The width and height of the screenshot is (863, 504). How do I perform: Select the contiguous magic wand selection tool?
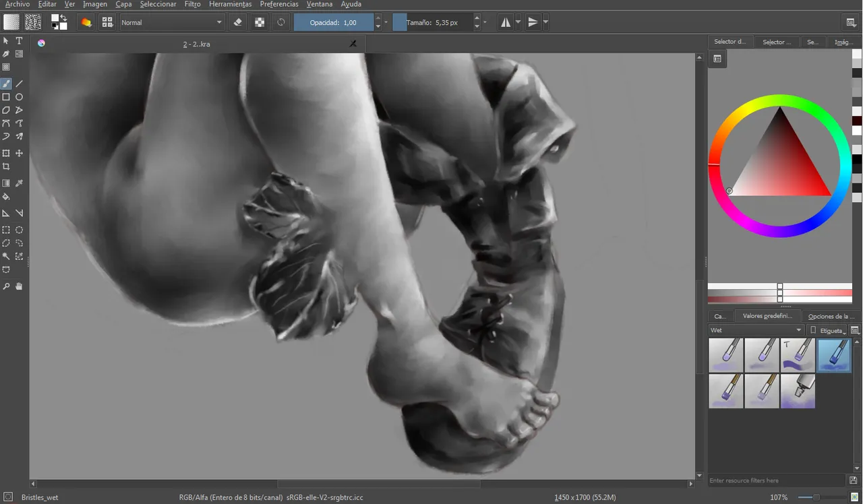(6, 256)
